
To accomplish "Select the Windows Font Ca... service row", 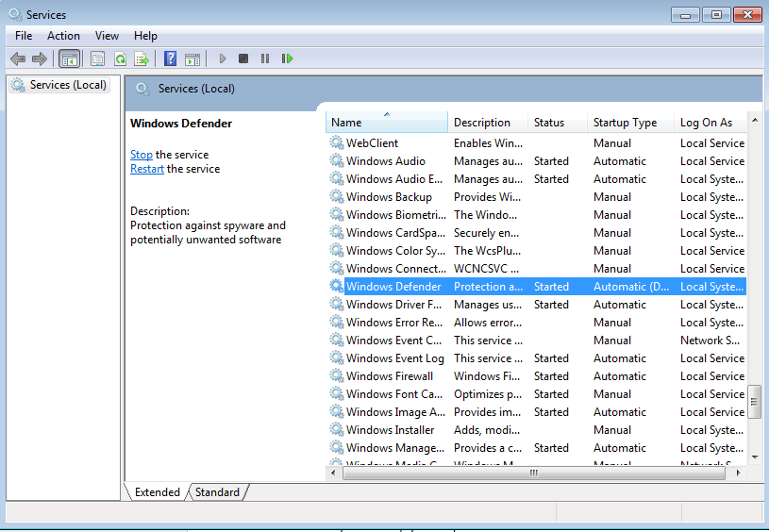I will tap(538, 394).
